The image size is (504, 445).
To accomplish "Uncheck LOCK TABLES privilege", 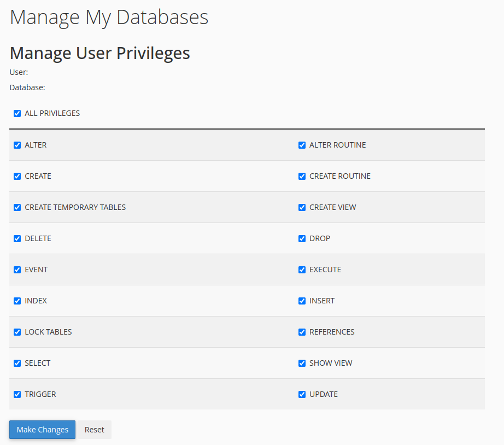I will (x=17, y=332).
